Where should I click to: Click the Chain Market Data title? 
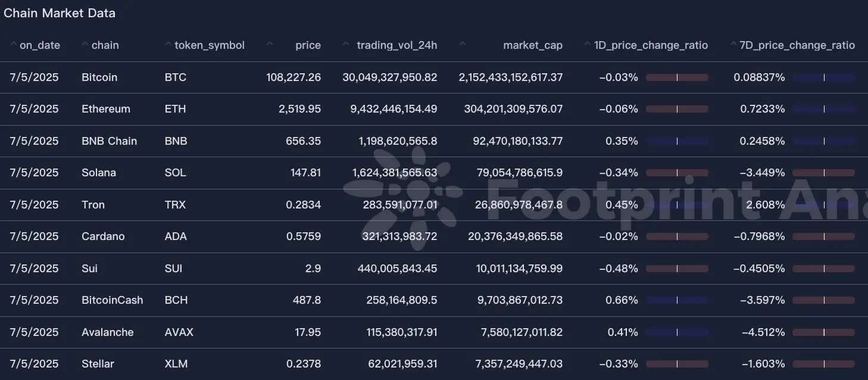[60, 13]
